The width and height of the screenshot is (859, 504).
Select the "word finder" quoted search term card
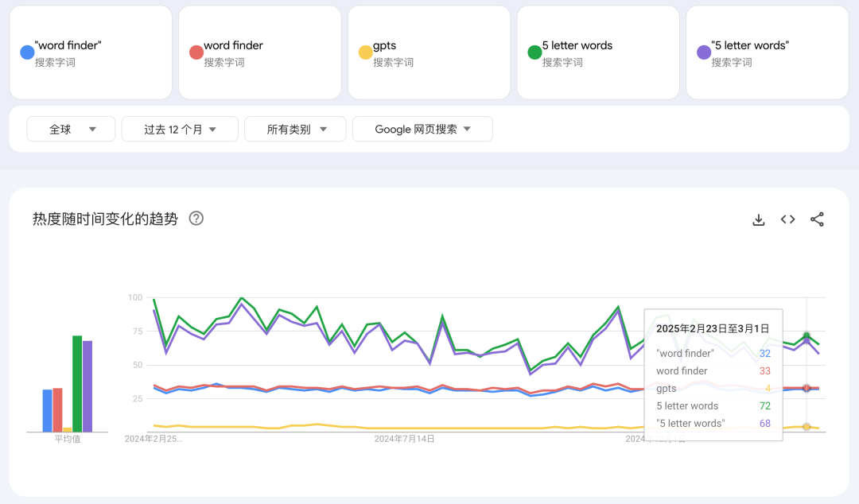tap(91, 52)
